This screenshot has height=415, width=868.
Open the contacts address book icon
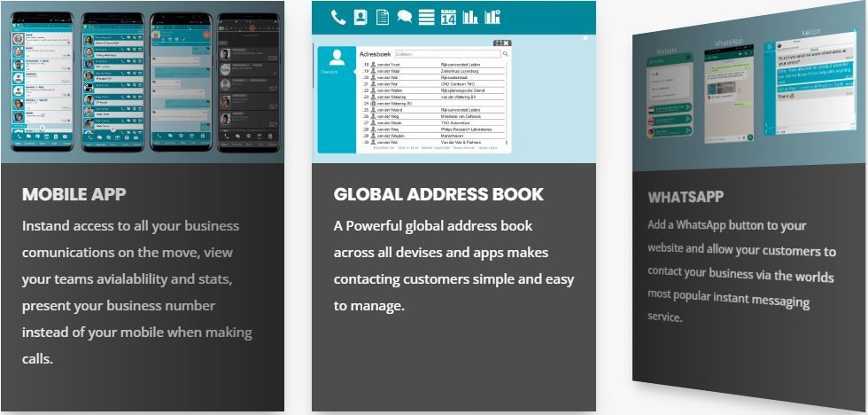click(360, 17)
